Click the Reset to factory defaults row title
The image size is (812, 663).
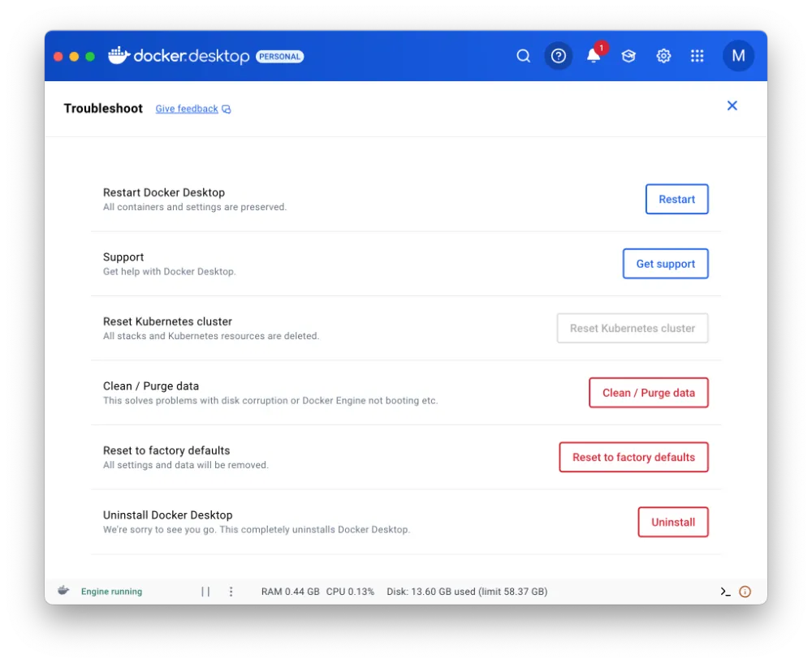[166, 450]
